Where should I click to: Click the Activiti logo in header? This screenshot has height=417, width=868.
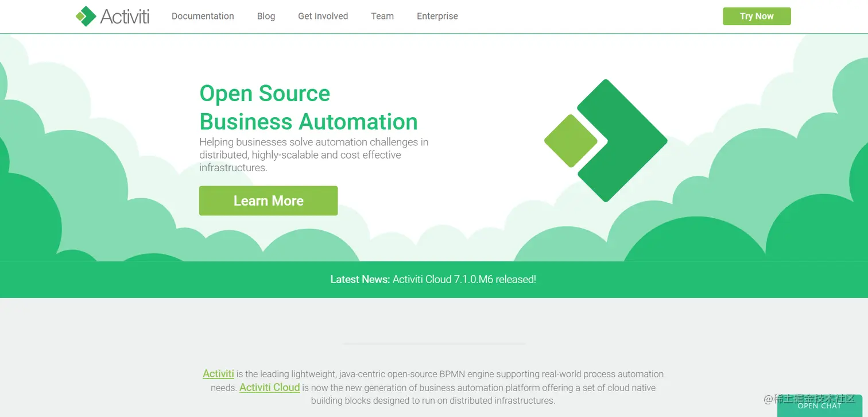(113, 16)
